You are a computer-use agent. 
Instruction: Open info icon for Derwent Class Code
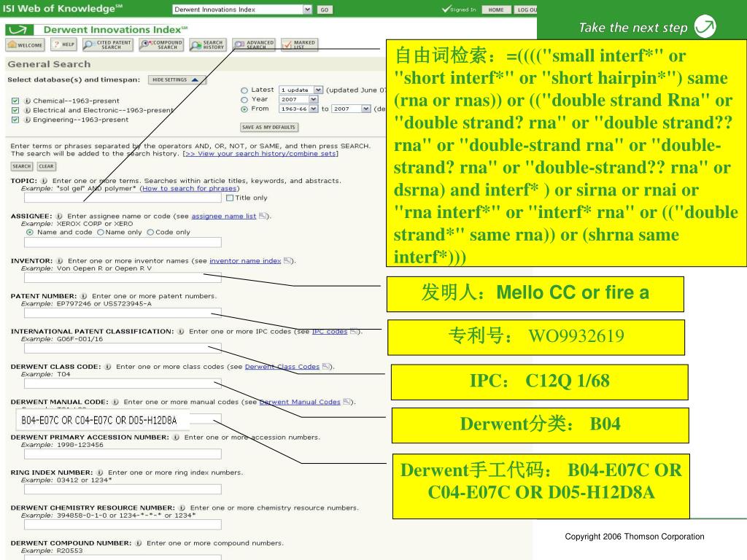(108, 367)
